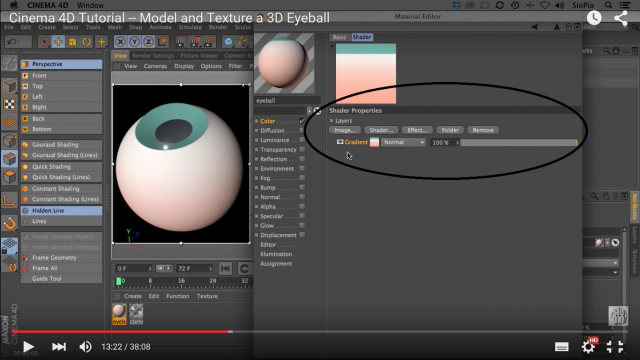Screen dimensions: 640x360
Task: Click the Undo arrow icon
Action: [x=11, y=42]
